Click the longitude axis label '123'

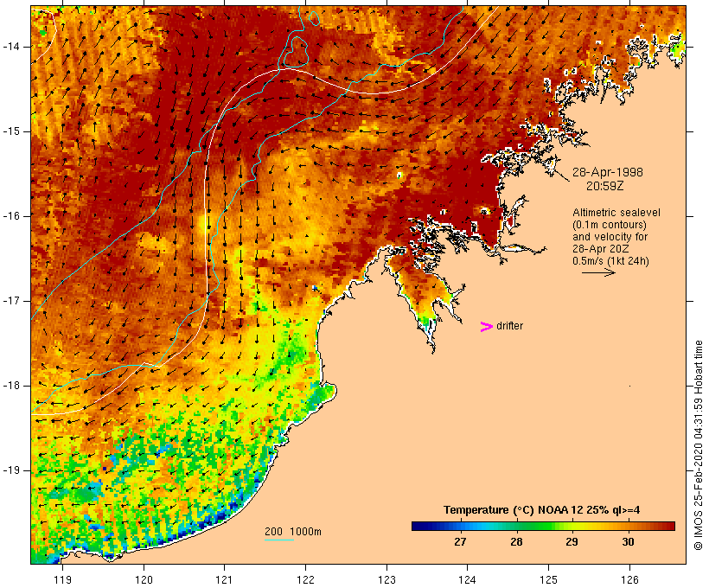tap(386, 579)
